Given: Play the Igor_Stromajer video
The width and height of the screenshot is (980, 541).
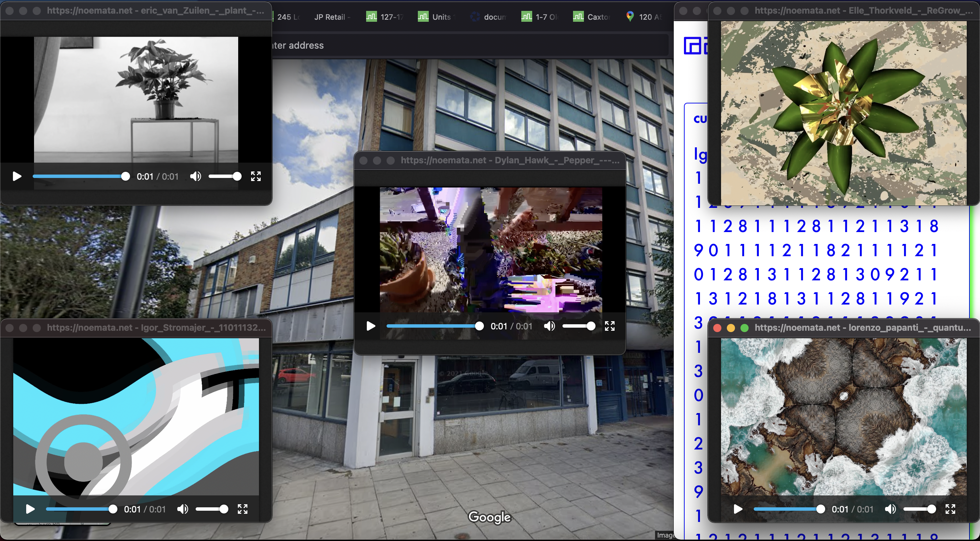Looking at the screenshot, I should tap(30, 509).
